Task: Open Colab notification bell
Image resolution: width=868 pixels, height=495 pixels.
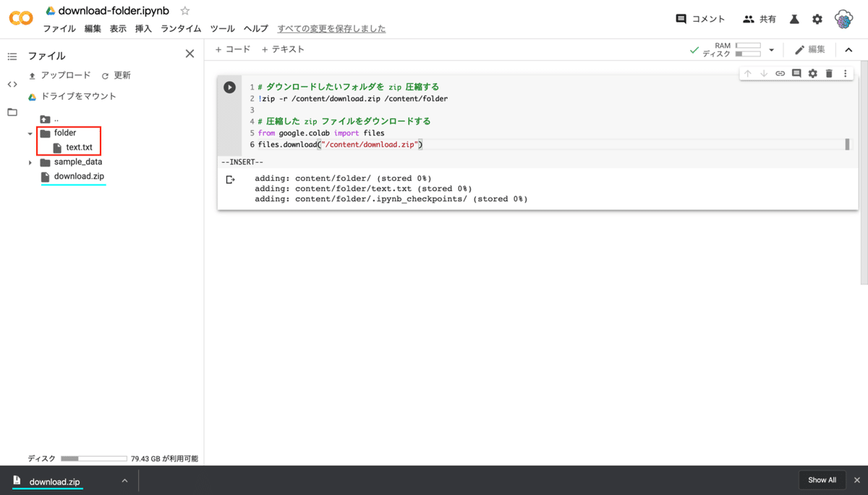Action: click(x=793, y=19)
